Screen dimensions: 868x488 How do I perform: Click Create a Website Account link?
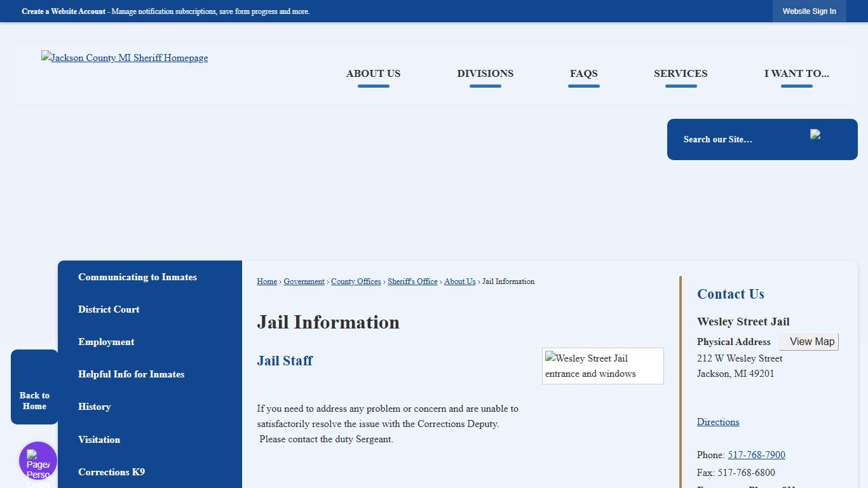pos(64,11)
